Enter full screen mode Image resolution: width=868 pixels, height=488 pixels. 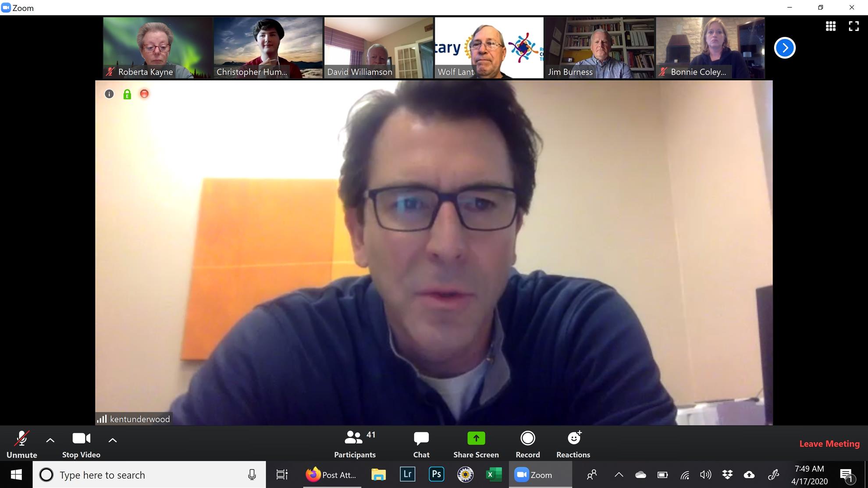click(854, 26)
